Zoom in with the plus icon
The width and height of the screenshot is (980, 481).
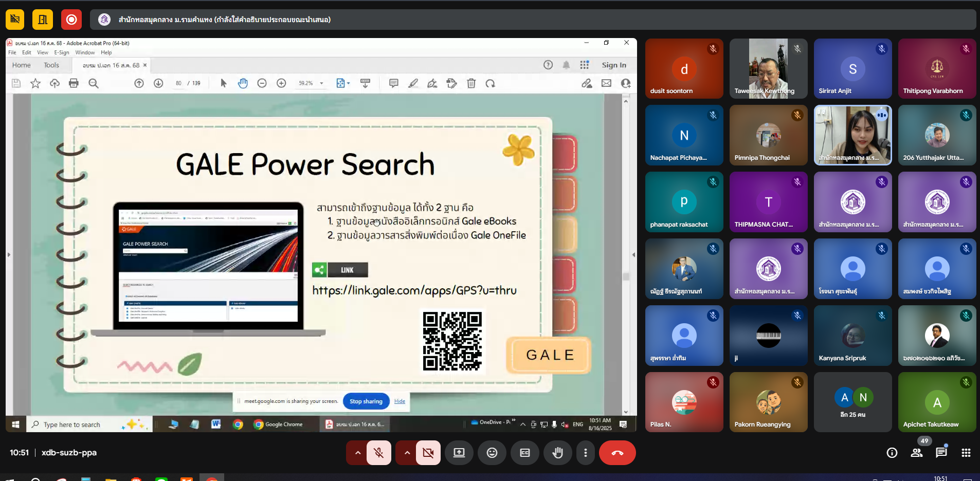[x=281, y=83]
